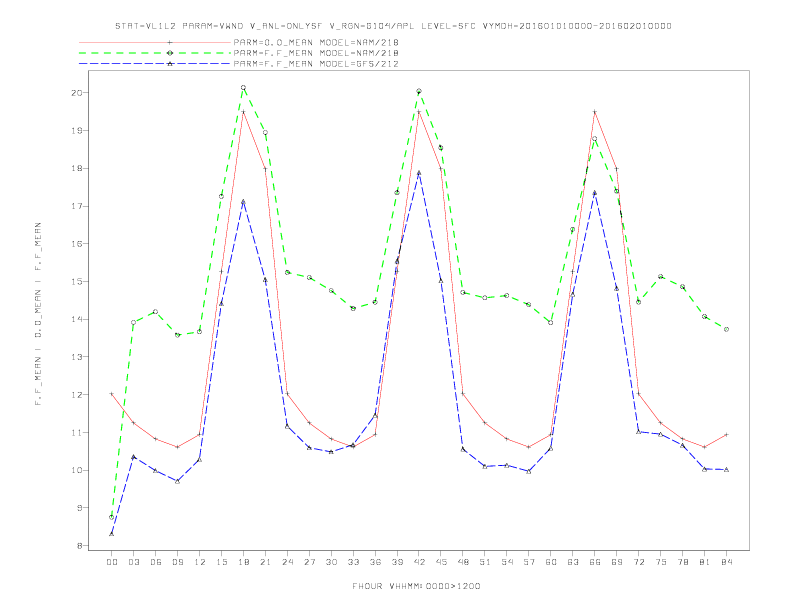
Task: Click x-axis tick label 66
Action: (x=595, y=562)
